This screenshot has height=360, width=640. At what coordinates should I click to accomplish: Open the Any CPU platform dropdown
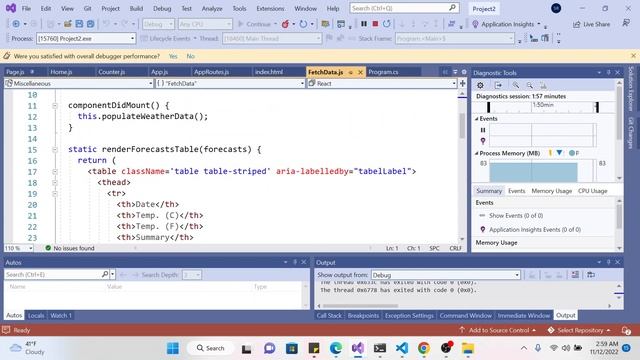pyautogui.click(x=205, y=24)
